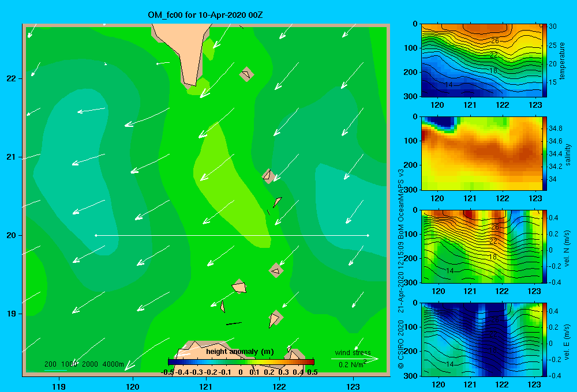Viewport: 577px width, 392px height.
Task: Click the temperature color scale bar
Action: pyautogui.click(x=545, y=61)
